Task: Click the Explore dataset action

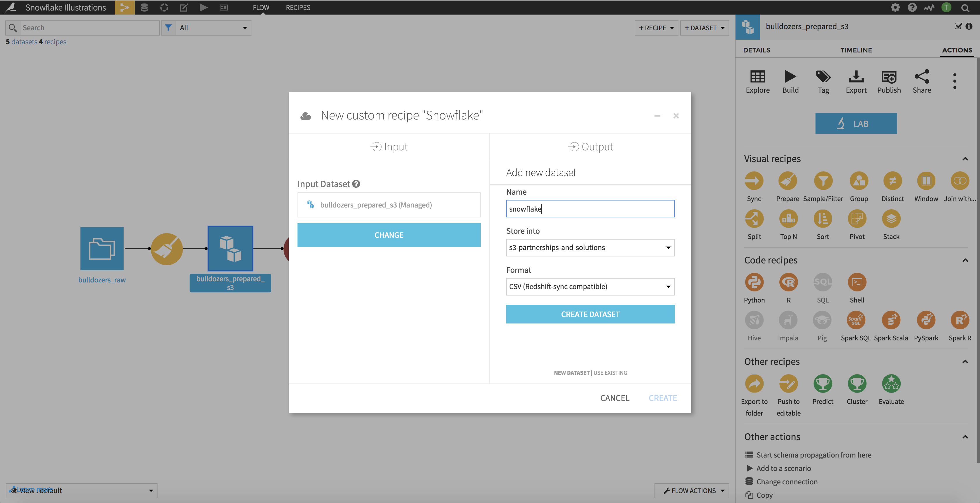Action: 757,81
